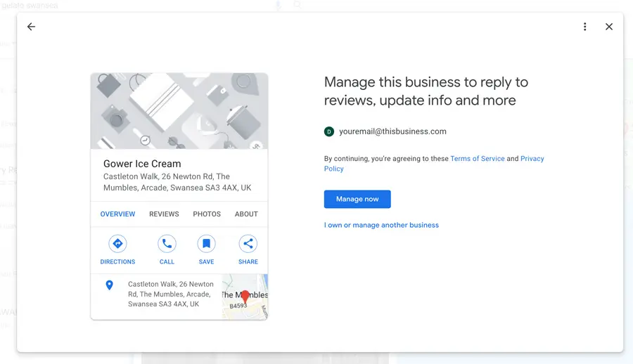Click the back arrow at top left
Screen dimensions: 633x364
pyautogui.click(x=31, y=27)
